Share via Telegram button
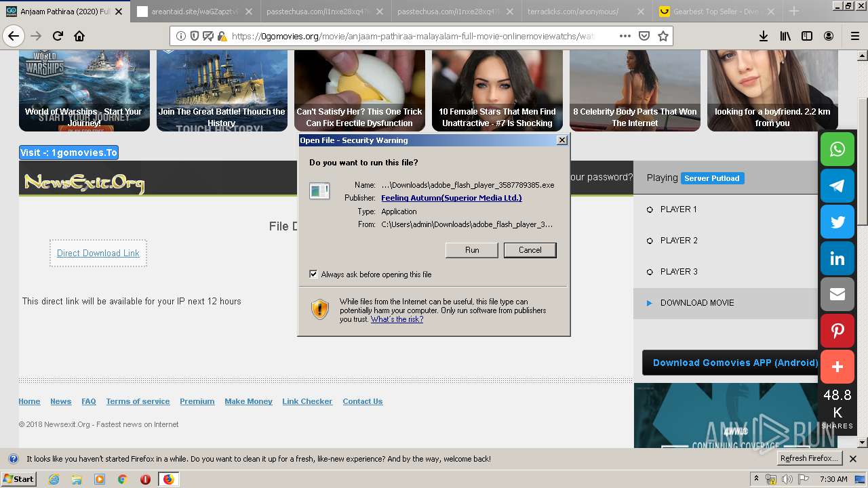This screenshot has height=488, width=868. [837, 186]
